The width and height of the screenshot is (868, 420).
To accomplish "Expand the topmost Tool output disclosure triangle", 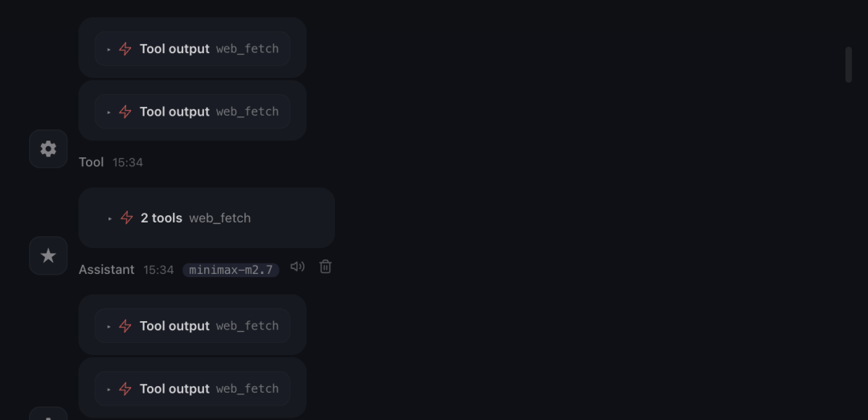I will tap(109, 49).
